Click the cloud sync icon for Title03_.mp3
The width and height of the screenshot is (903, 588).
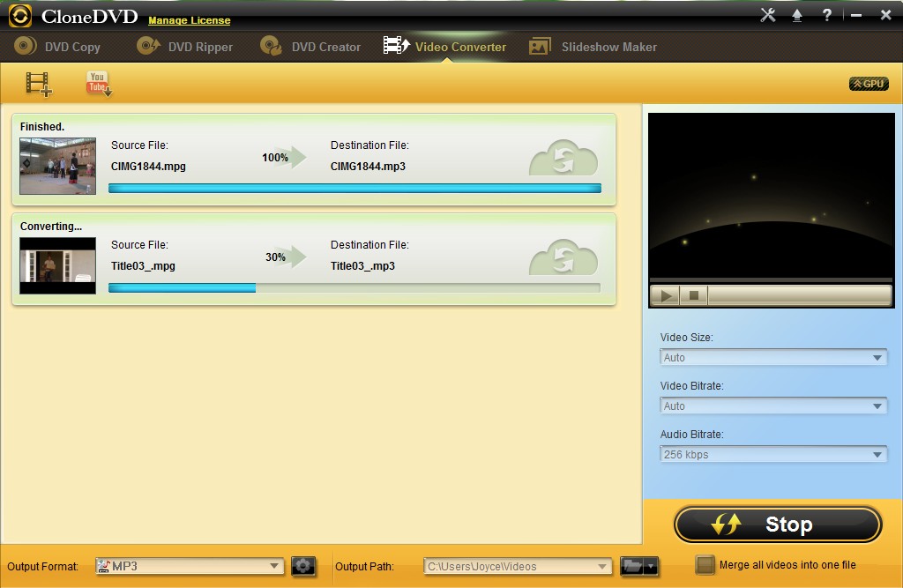(563, 257)
